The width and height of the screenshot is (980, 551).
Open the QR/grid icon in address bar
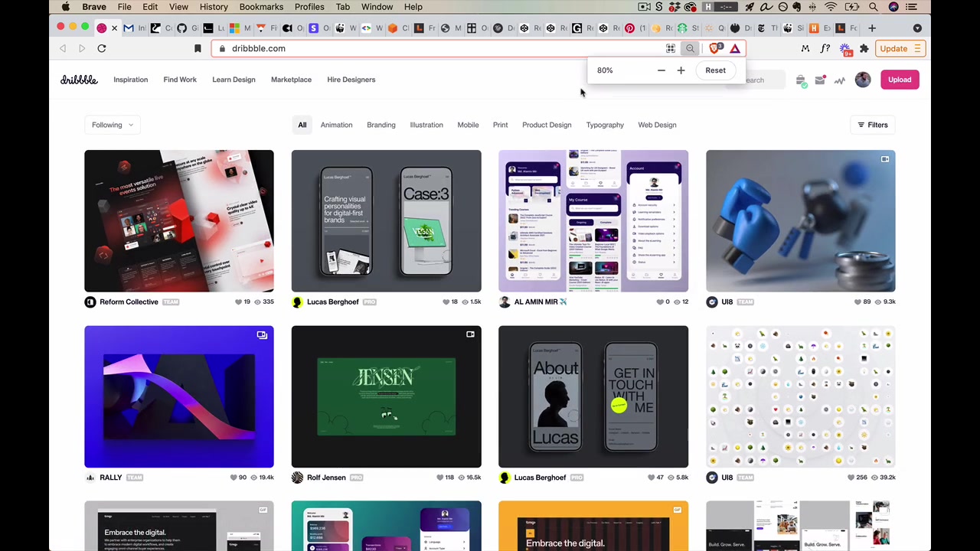point(671,48)
